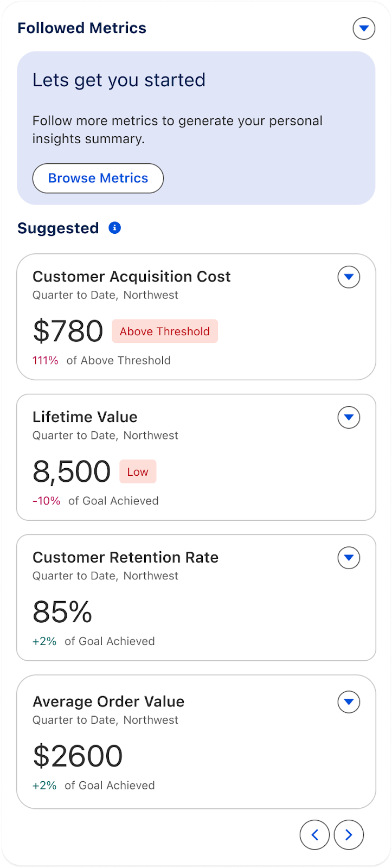Go to previous suggested metrics page

[x=314, y=834]
